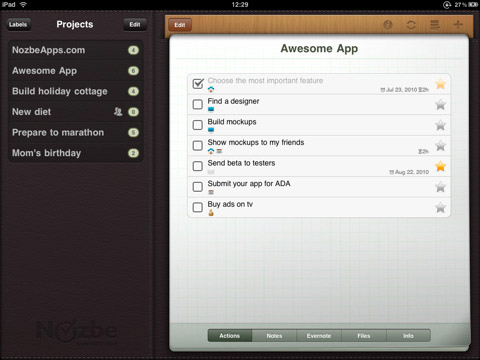Click the battery indicator in the status bar
Viewport: 480px width, 360px height.
coord(473,4)
